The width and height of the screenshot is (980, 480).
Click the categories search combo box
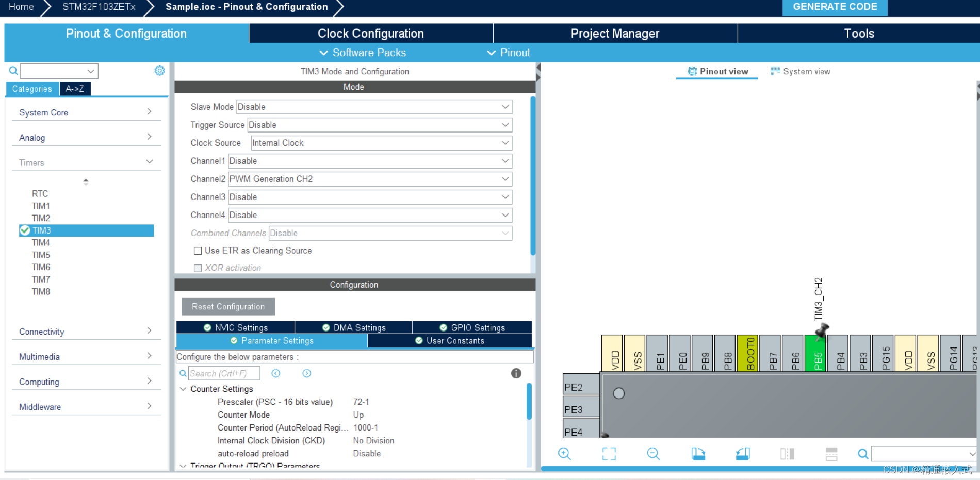tap(59, 71)
